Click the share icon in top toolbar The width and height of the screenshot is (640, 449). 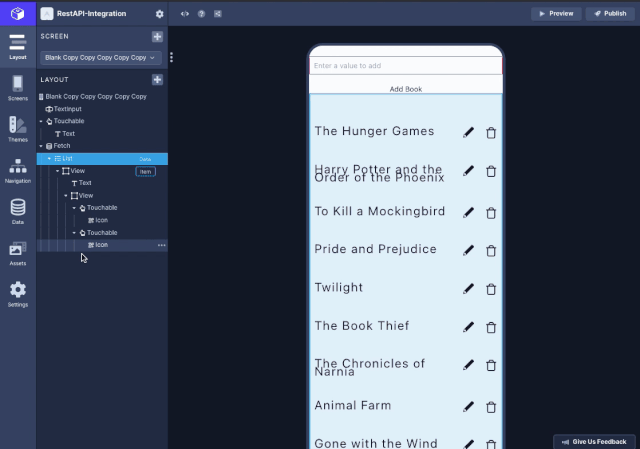[x=218, y=14]
